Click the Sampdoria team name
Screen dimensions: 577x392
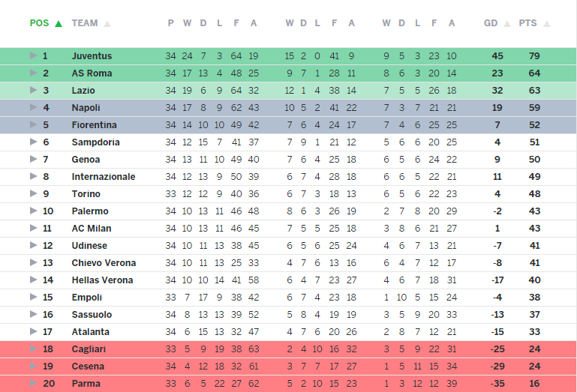(96, 142)
